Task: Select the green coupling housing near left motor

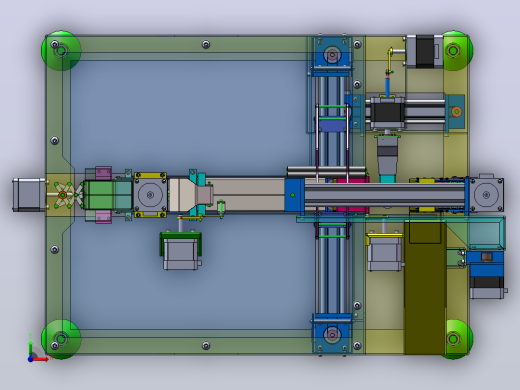Action: pos(108,195)
